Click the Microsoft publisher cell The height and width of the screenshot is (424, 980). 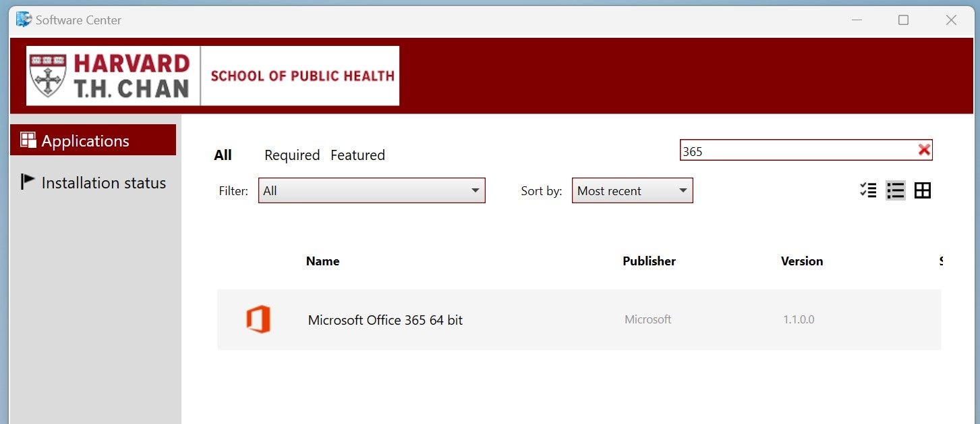tap(647, 319)
